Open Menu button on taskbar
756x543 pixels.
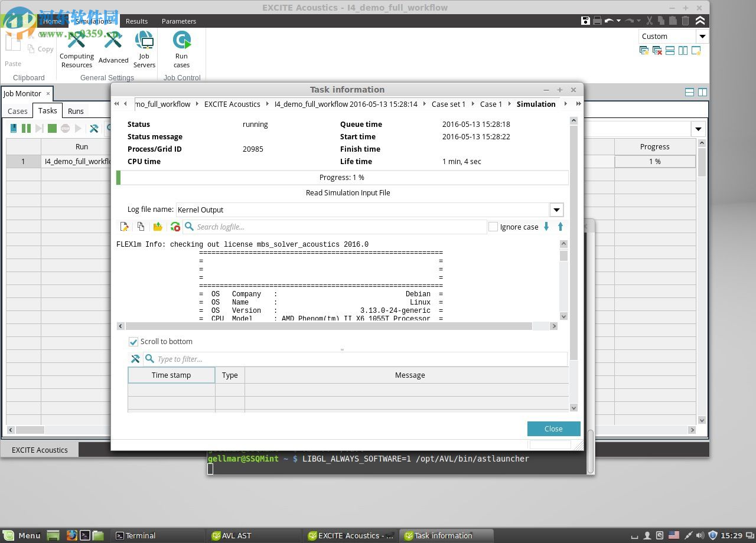[22, 535]
